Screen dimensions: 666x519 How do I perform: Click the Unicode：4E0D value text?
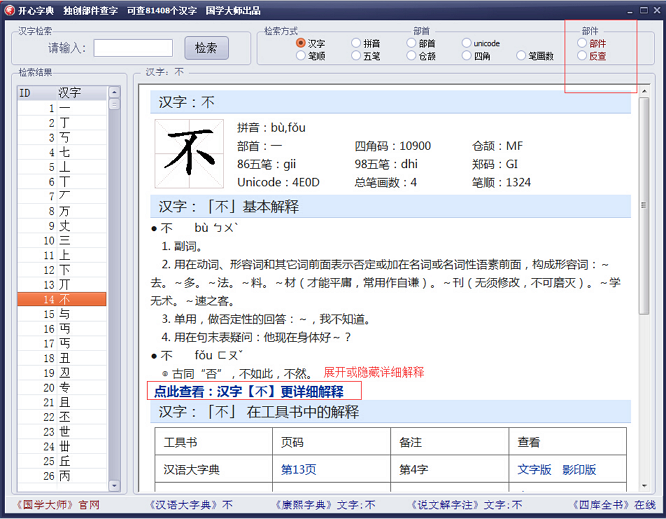(x=278, y=183)
